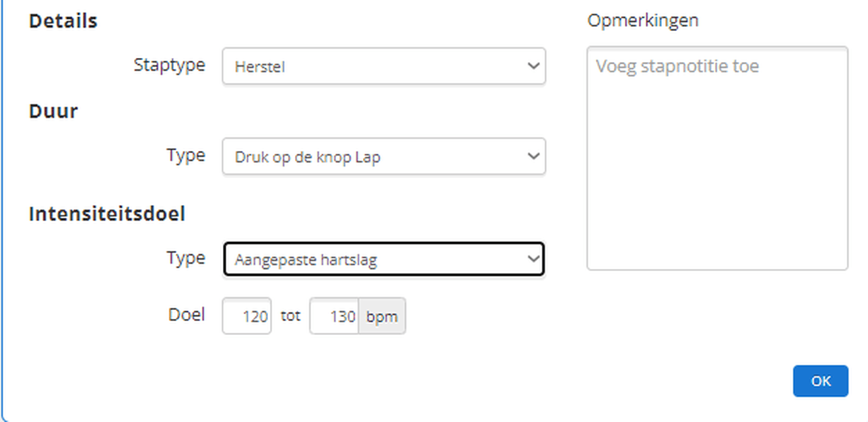Expand the 'Aangepaste hartslag' intensity type dropdown
The image size is (868, 422).
[x=377, y=260]
